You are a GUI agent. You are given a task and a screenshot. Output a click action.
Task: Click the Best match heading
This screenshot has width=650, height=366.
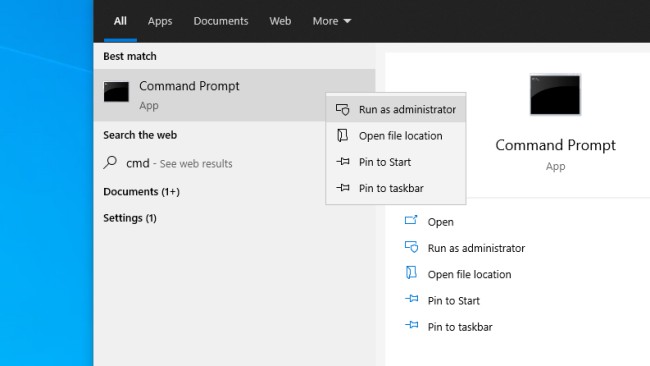click(130, 56)
